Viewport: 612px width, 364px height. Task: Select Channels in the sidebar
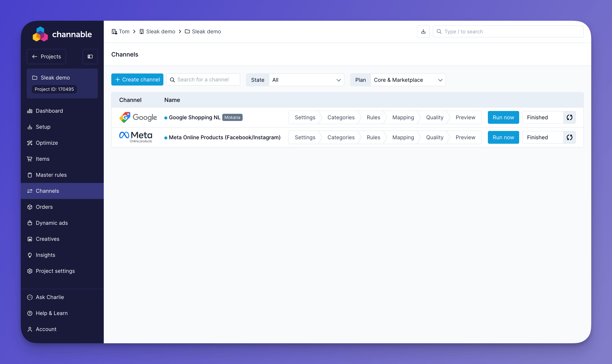point(62,191)
